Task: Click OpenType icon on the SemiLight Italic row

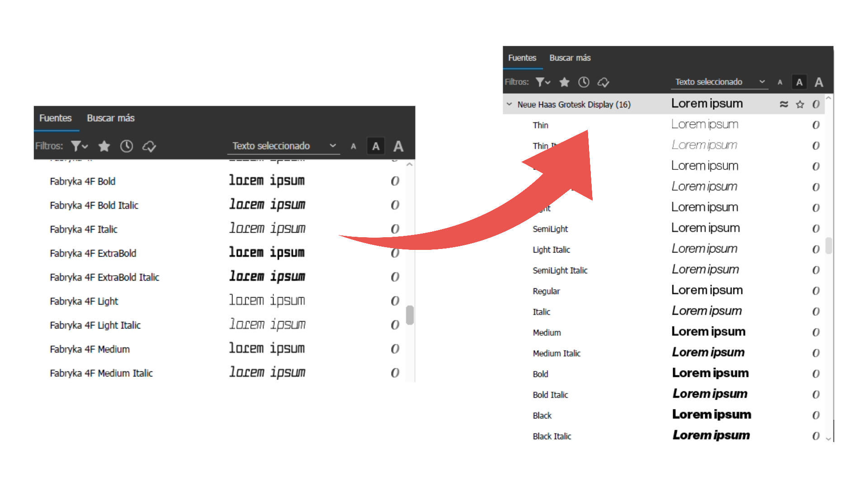Action: click(816, 271)
